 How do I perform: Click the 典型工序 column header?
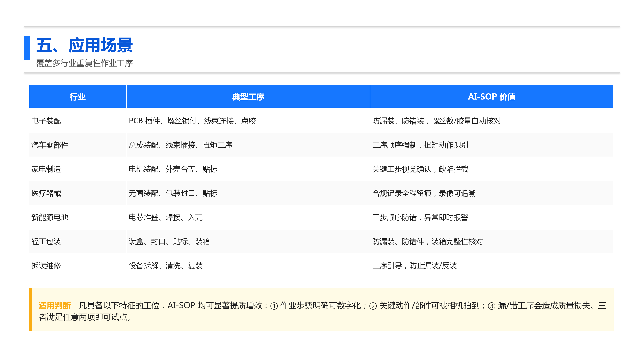click(248, 96)
